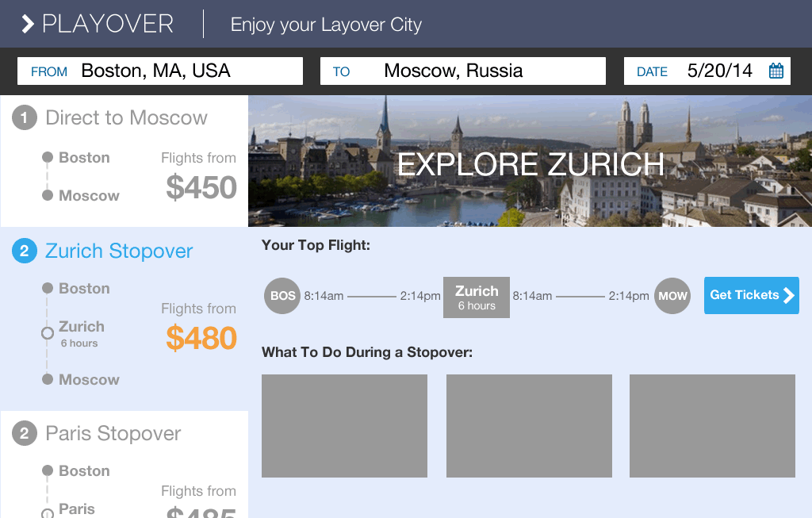Select the Direct to Moscow option
Screen dimensions: 812x518
coord(124,161)
